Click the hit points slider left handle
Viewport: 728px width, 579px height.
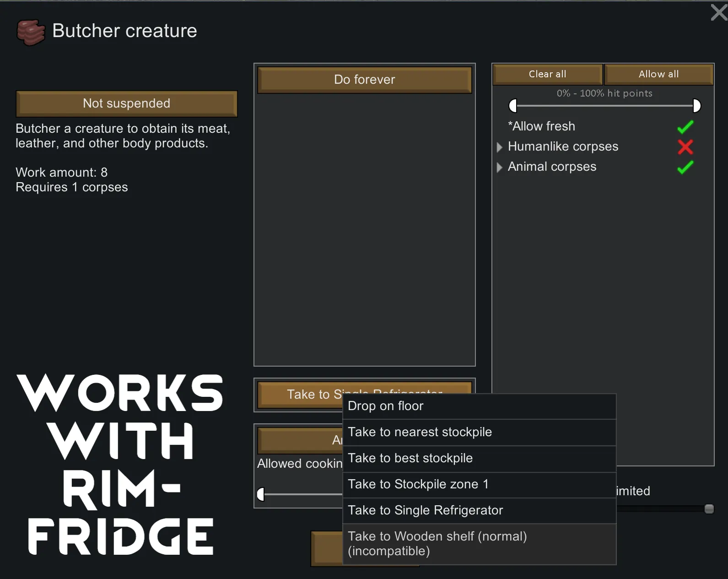[x=513, y=106]
